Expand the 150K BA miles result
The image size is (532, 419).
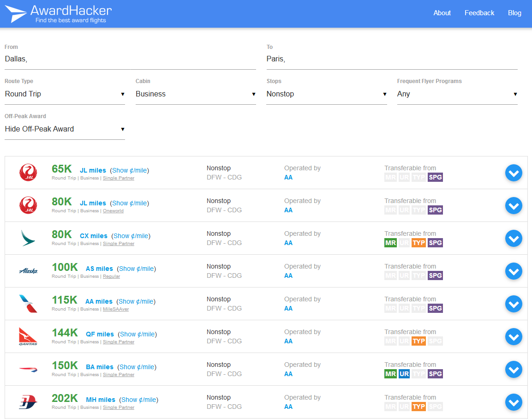[x=514, y=370]
